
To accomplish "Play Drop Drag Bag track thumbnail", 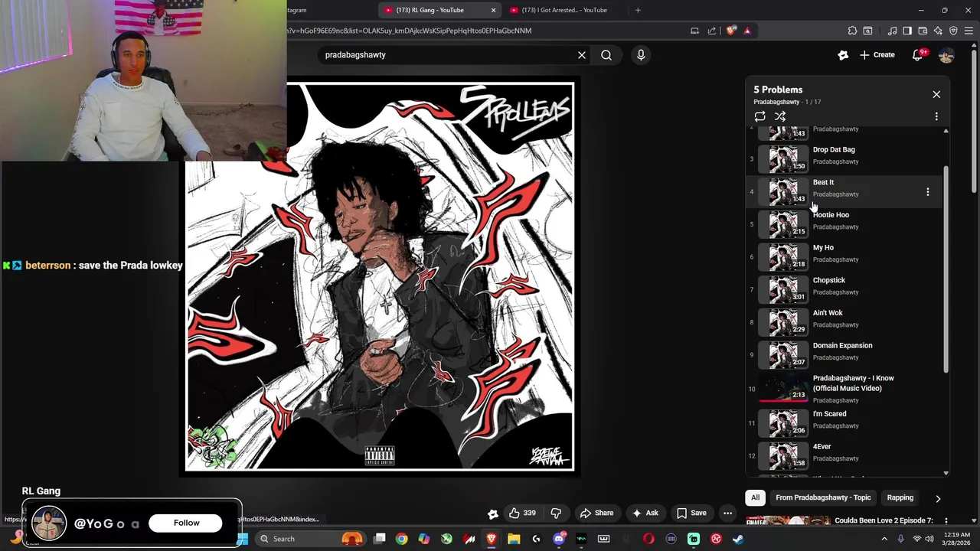I will (783, 159).
